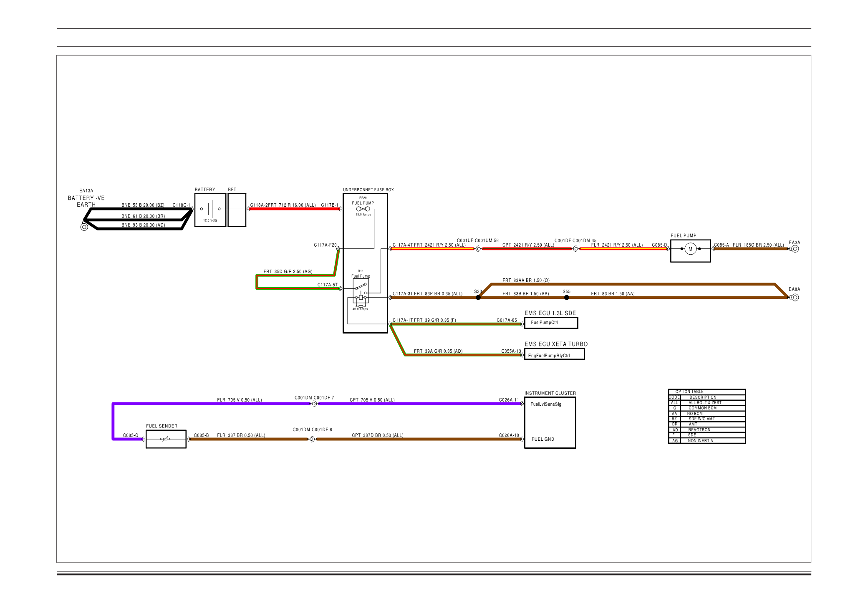The width and height of the screenshot is (868, 614).
Task: Click the S55 splice dot
Action: pyautogui.click(x=566, y=298)
